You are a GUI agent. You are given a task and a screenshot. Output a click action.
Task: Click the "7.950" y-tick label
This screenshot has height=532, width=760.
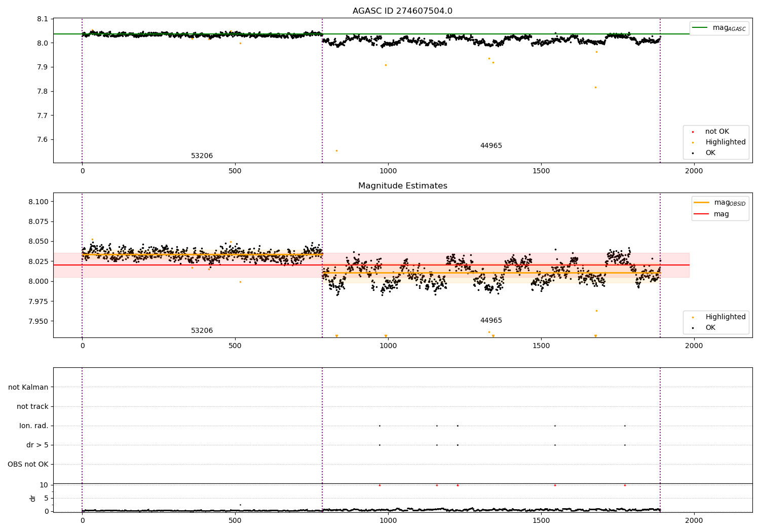pyautogui.click(x=39, y=322)
